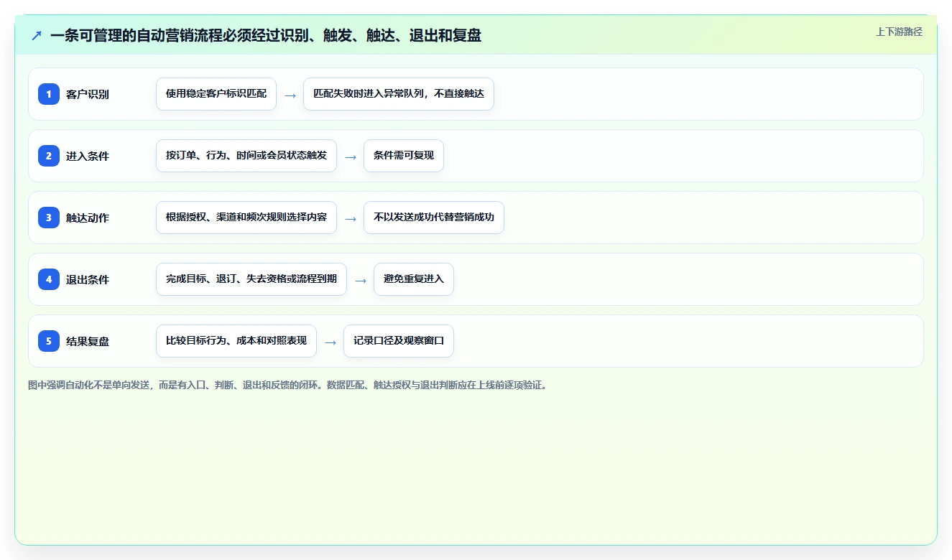Viewport: 952px width, 560px height.
Task: Click 完成目标、退订、失去资格或流程到期 box
Action: 251,279
